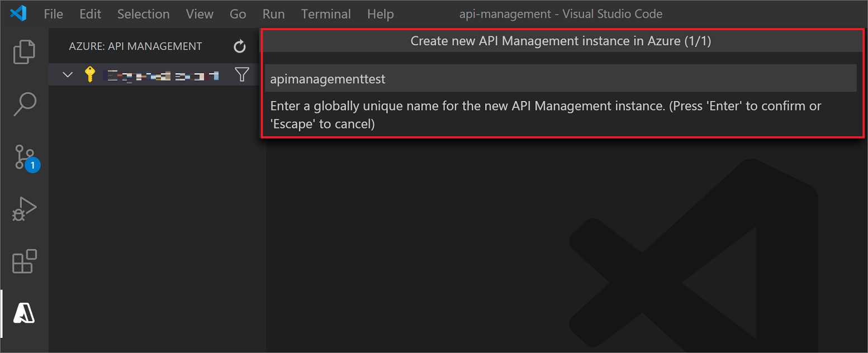The width and height of the screenshot is (868, 353).
Task: Open Source Control with pending change
Action: 23,157
